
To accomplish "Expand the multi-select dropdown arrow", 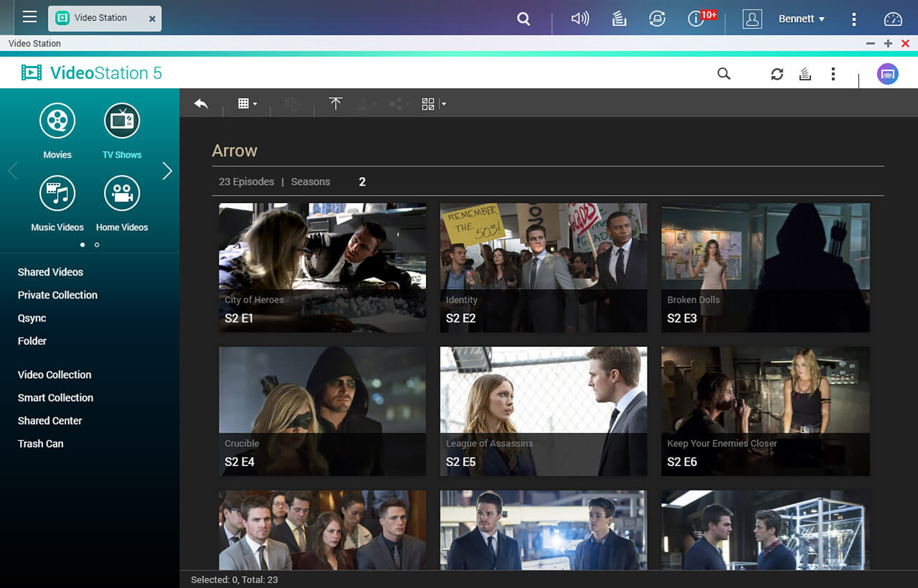I will [444, 104].
